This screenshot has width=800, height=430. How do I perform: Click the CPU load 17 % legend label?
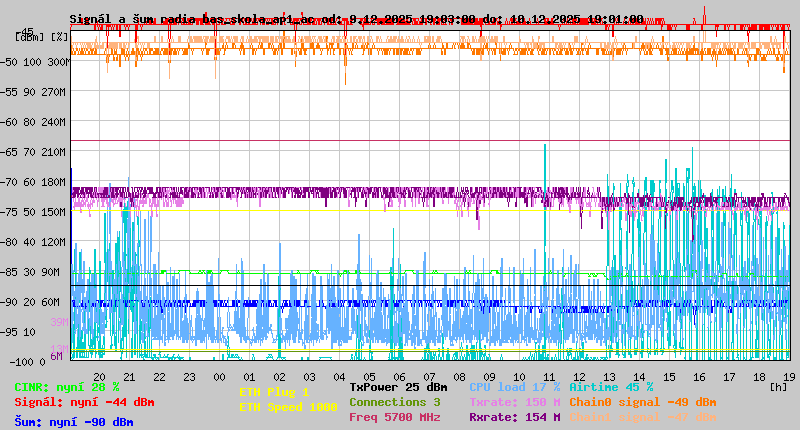tap(514, 387)
